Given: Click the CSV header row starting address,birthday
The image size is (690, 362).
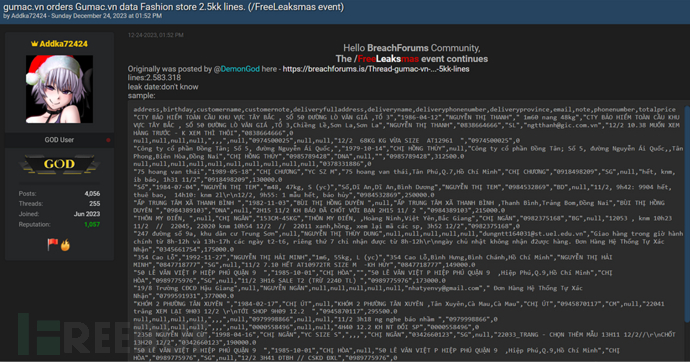Looking at the screenshot, I should coord(404,110).
